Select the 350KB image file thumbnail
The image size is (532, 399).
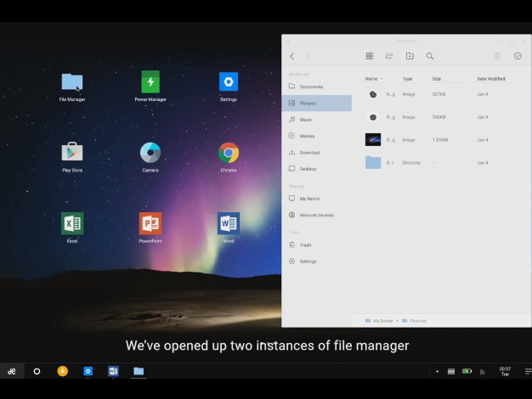[x=373, y=117]
